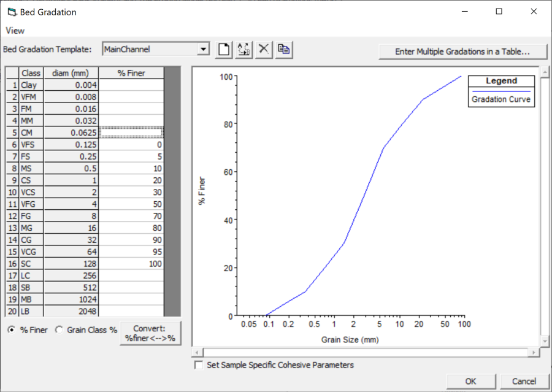552x392 pixels.
Task: Select the % Finer cell for Clay
Action: point(131,85)
